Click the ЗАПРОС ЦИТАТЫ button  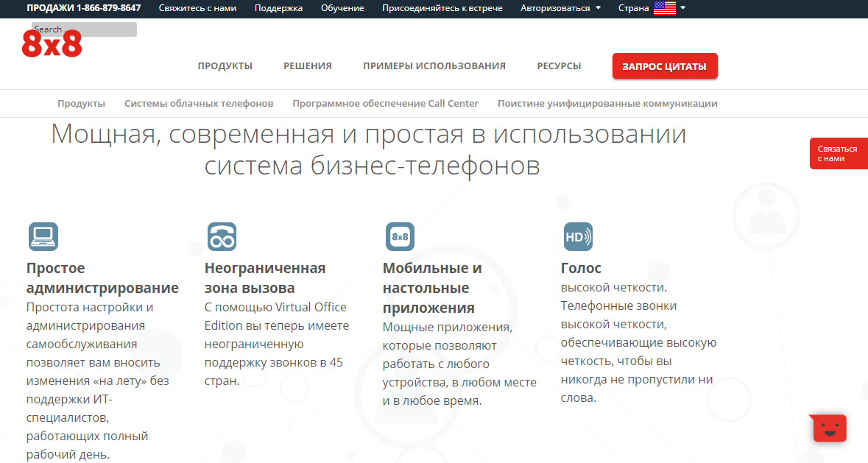pyautogui.click(x=663, y=66)
